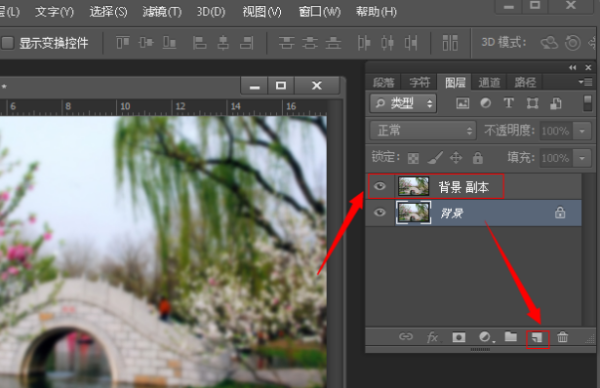Image resolution: width=600 pixels, height=388 pixels.
Task: Hide the 背景 副本 layer eye
Action: 380,186
